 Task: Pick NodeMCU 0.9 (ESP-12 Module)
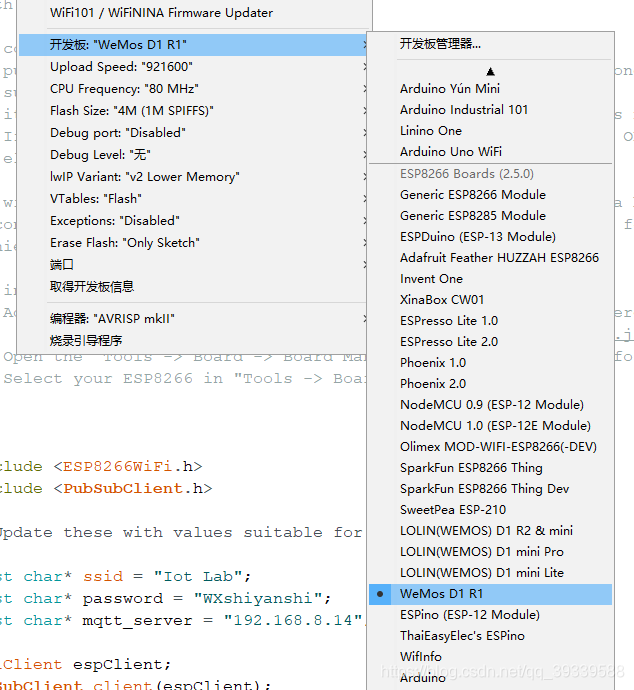pyautogui.click(x=490, y=405)
